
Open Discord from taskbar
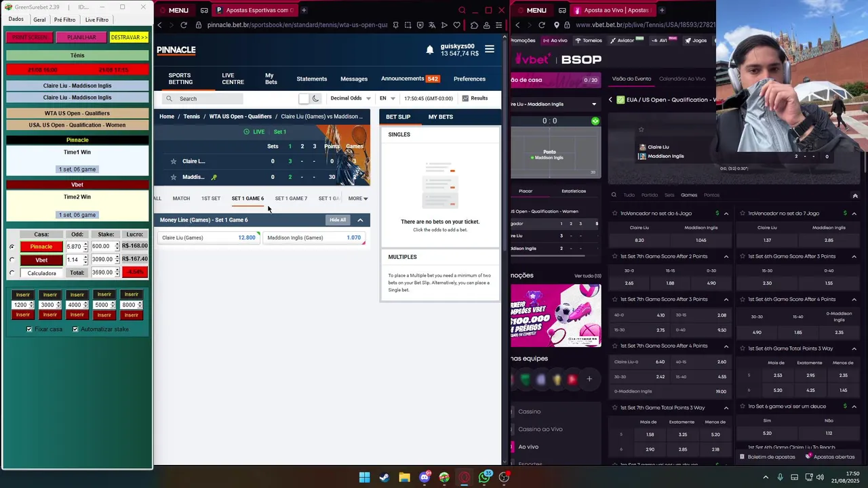425,477
